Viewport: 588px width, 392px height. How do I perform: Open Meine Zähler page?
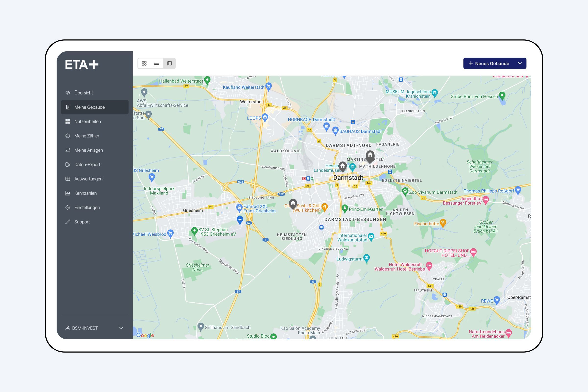point(95,136)
